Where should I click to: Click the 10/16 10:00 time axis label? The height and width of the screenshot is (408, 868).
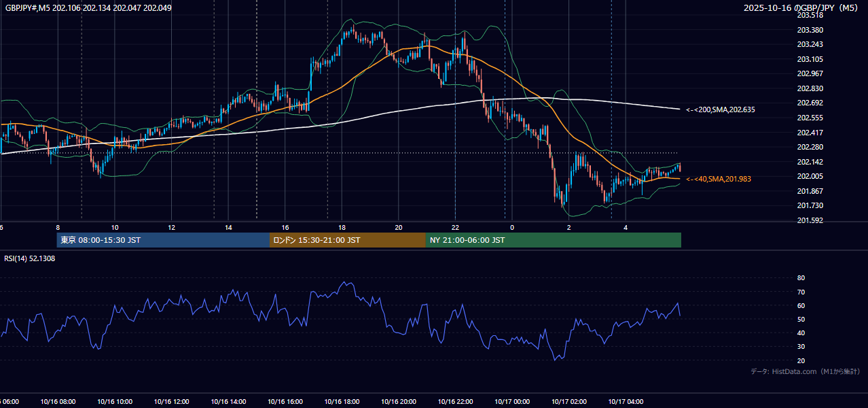pyautogui.click(x=115, y=402)
